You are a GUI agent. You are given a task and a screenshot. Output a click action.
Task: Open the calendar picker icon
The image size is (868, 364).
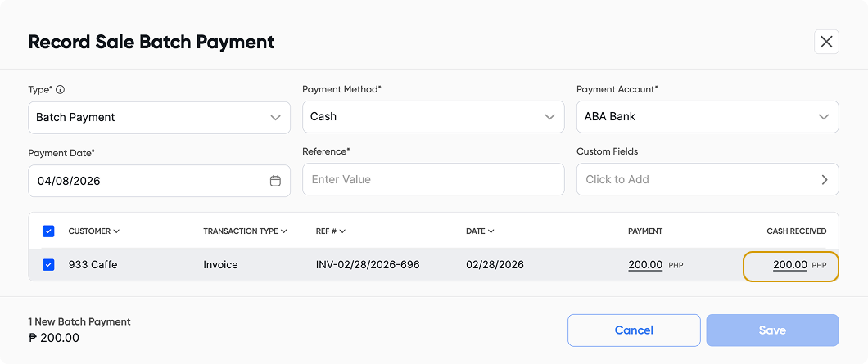point(275,181)
